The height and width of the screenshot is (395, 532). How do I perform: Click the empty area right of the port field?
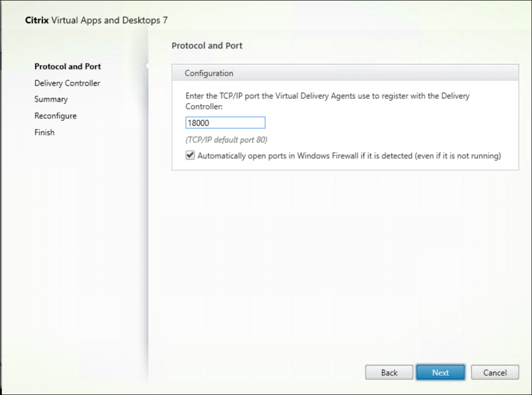pyautogui.click(x=387, y=123)
